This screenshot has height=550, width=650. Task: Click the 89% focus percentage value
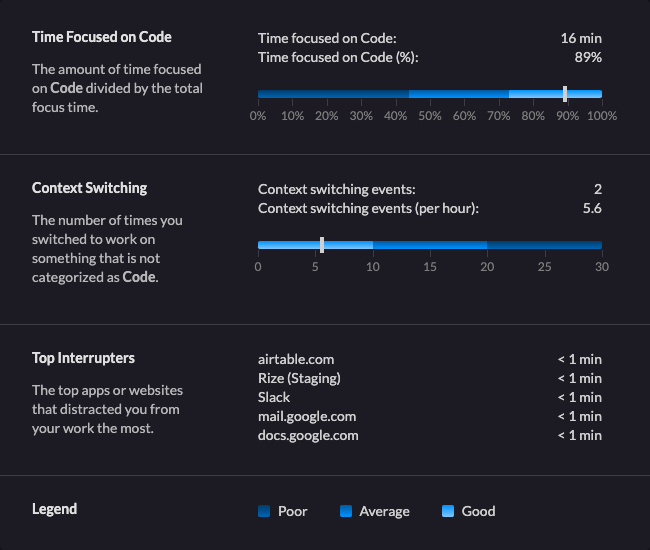587,57
